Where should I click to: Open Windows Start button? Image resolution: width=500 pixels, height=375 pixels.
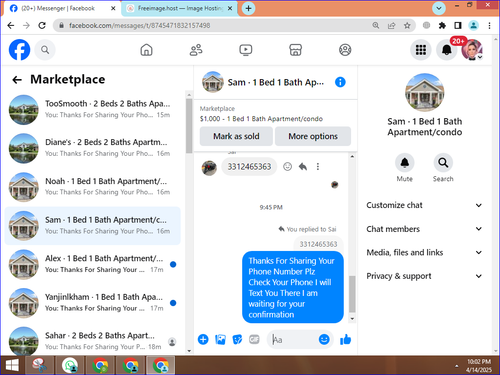tap(12, 365)
